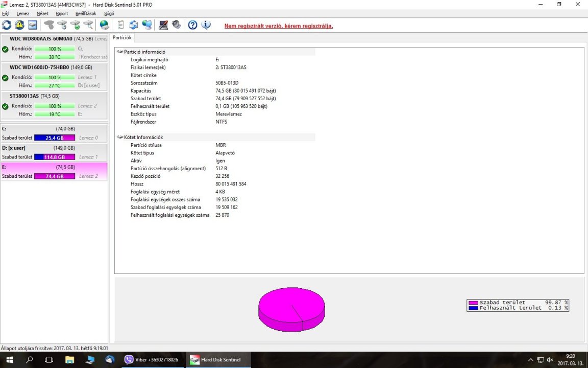Click the networked computers toolbar icon
This screenshot has width=588, height=368.
click(147, 25)
